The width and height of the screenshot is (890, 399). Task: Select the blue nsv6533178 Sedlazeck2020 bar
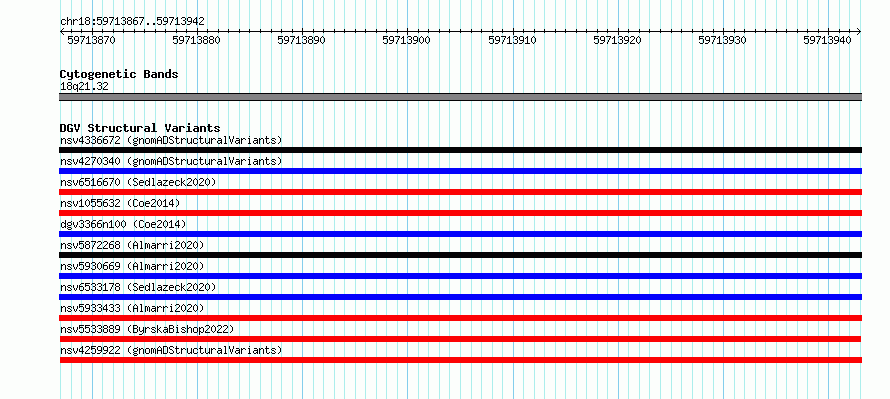pos(460,297)
